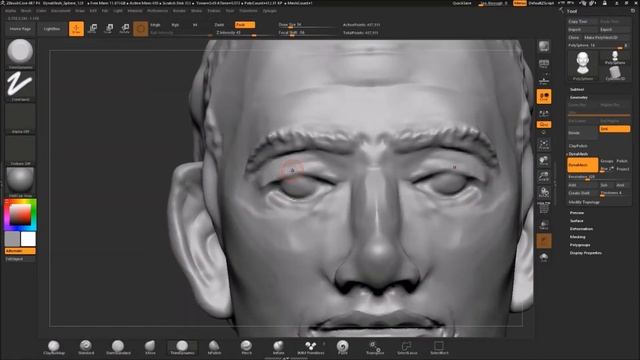The height and width of the screenshot is (360, 640).
Task: Expand the Surface section
Action: [x=576, y=221]
